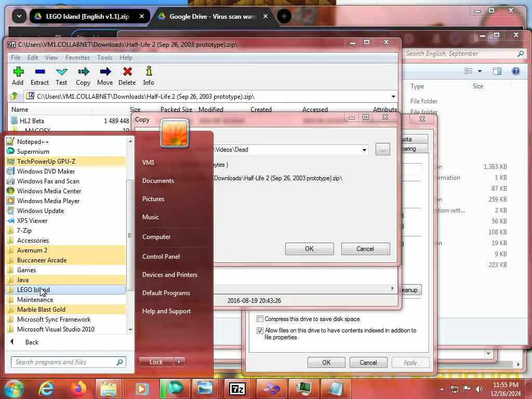Open Devices and Printers from Start menu

coord(170,275)
